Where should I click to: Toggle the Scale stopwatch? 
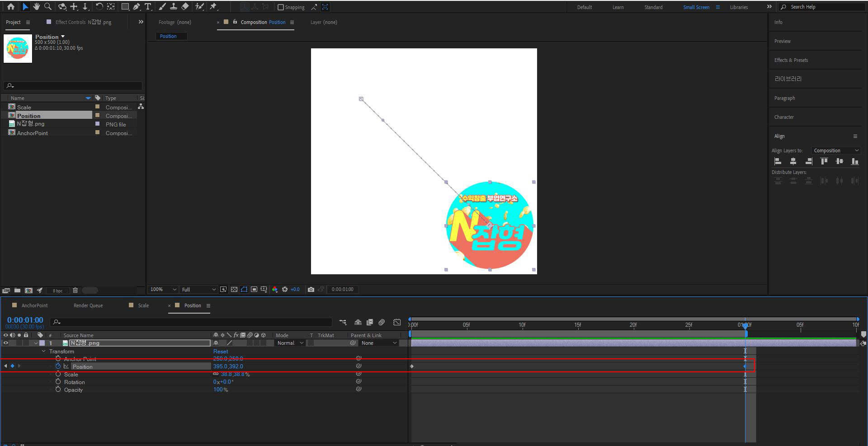[58, 374]
